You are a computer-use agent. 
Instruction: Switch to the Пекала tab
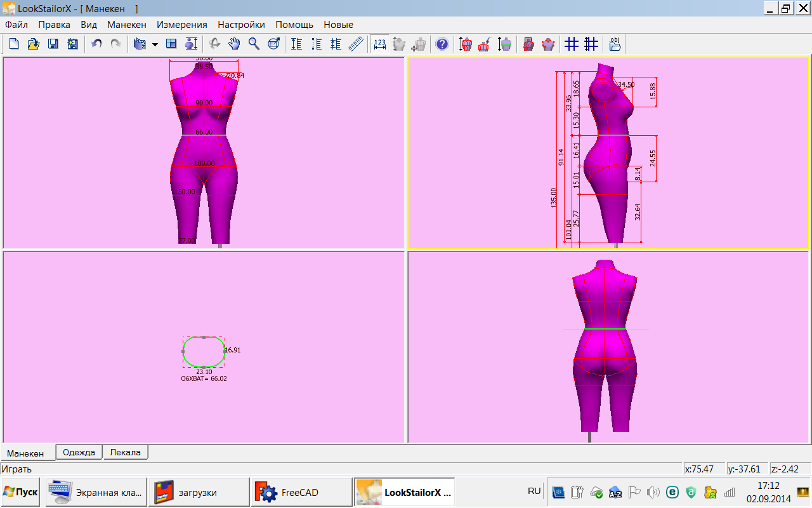[126, 452]
